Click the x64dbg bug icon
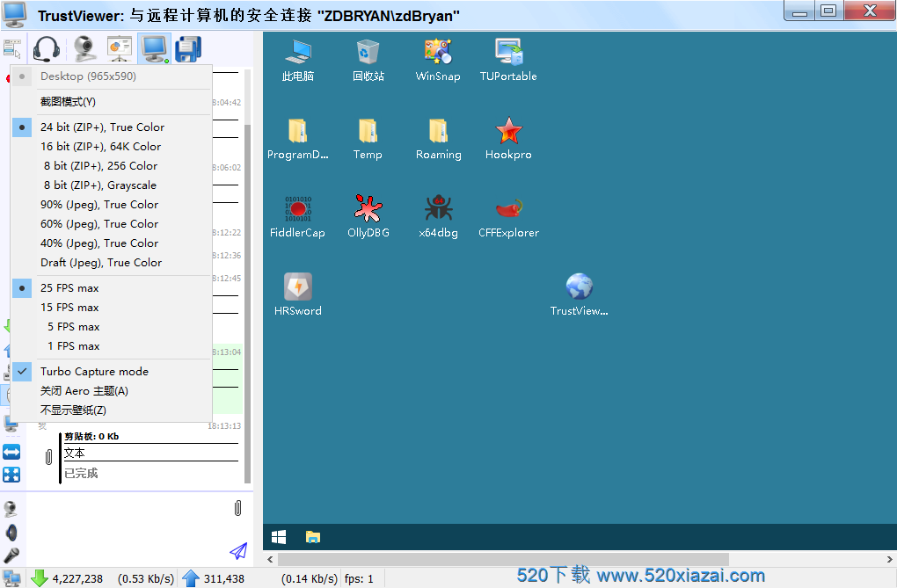 coord(438,217)
